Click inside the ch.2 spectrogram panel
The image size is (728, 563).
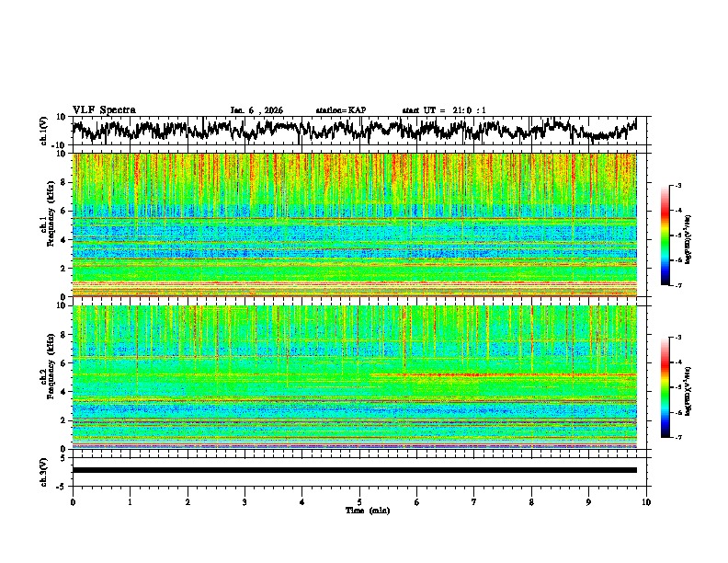tap(355, 377)
